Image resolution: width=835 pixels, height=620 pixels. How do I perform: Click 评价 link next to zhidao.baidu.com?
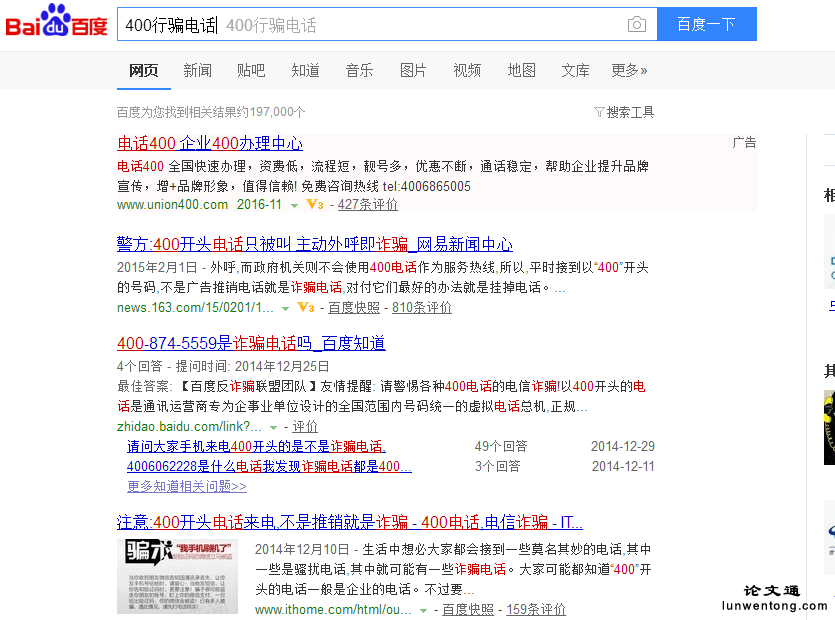pos(305,426)
